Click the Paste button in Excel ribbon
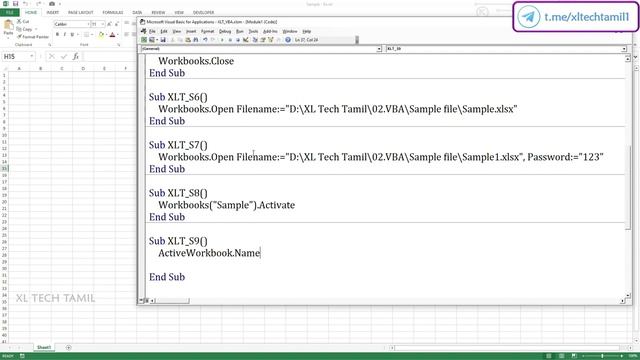 pyautogui.click(x=9, y=29)
